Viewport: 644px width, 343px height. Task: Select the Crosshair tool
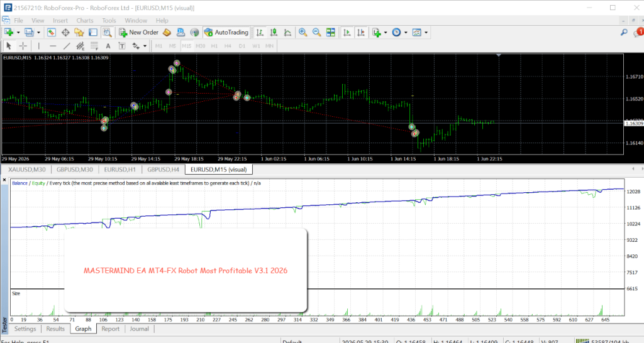23,46
